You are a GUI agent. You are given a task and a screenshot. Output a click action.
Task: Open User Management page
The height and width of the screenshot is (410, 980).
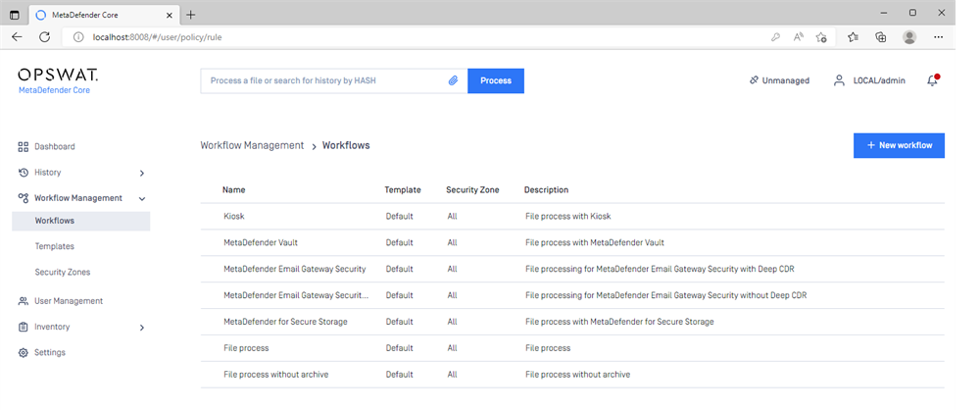click(x=69, y=301)
